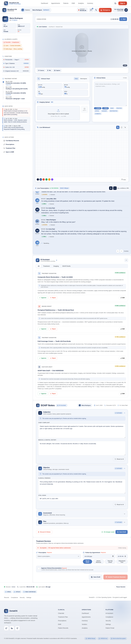
Task: Collapse the Subjective SOAP section
Action: pos(124,413)
